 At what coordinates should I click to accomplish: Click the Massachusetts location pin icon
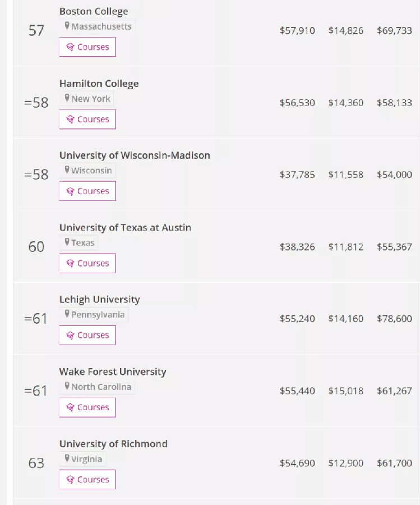pyautogui.click(x=67, y=26)
